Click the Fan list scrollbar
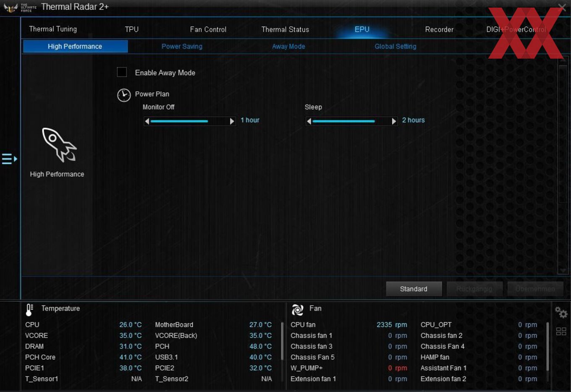Image resolution: width=571 pixels, height=392 pixels. pos(547,346)
